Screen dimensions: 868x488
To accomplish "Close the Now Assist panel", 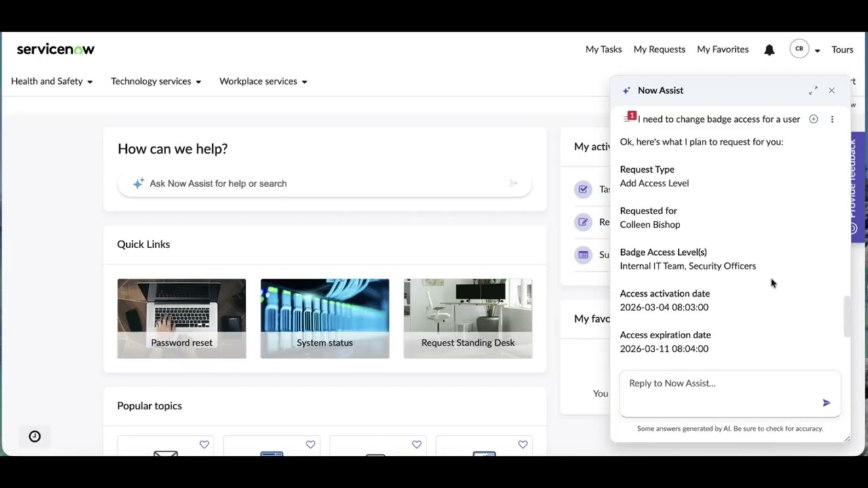I will click(831, 90).
